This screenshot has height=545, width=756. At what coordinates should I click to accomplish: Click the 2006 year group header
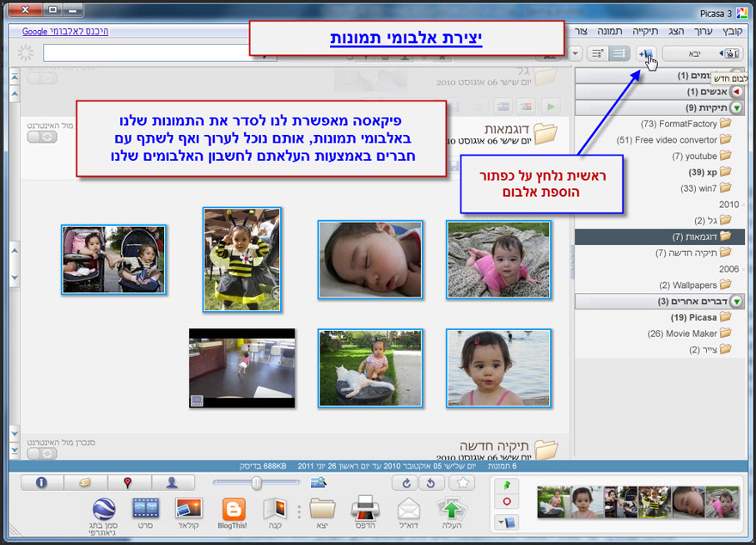729,269
